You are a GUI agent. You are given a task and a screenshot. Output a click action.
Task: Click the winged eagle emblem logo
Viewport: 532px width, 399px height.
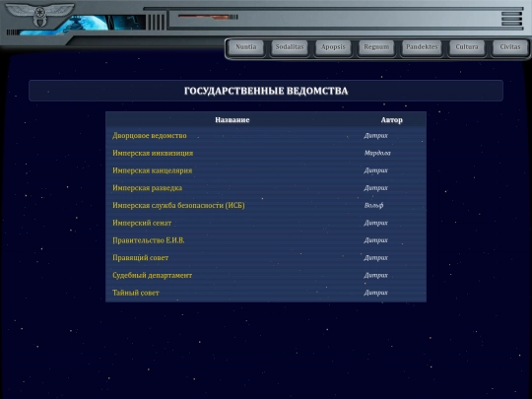point(39,15)
